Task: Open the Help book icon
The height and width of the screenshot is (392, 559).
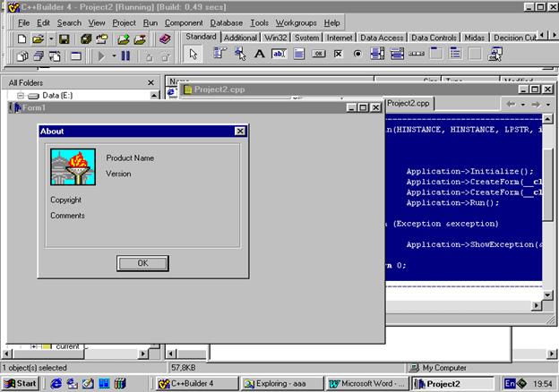Action: pyautogui.click(x=165, y=38)
